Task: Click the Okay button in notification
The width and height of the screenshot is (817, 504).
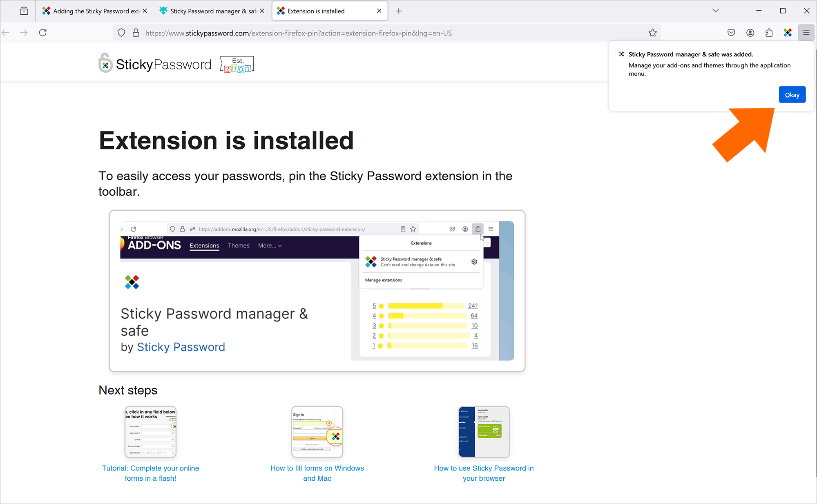Action: 792,95
